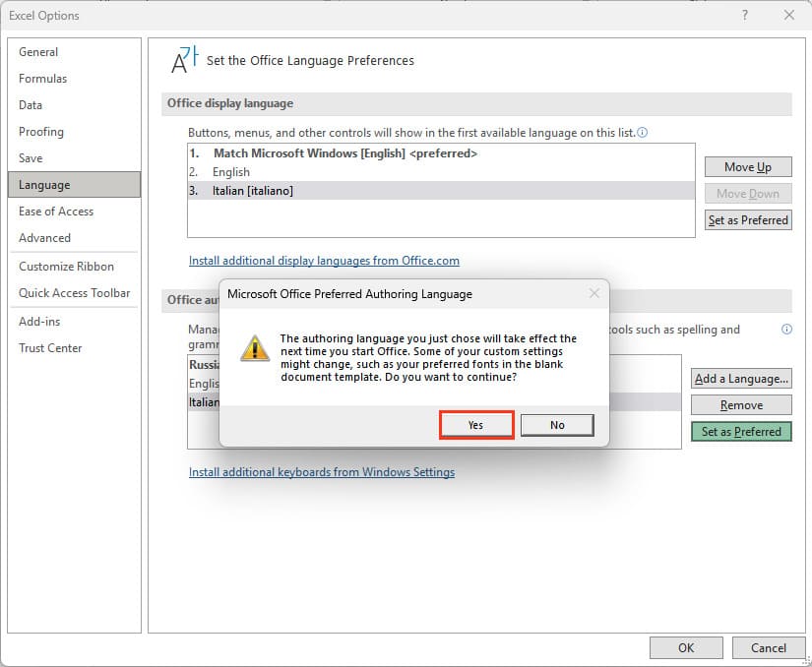The image size is (812, 667).
Task: Go to Proofing options
Action: [74, 132]
